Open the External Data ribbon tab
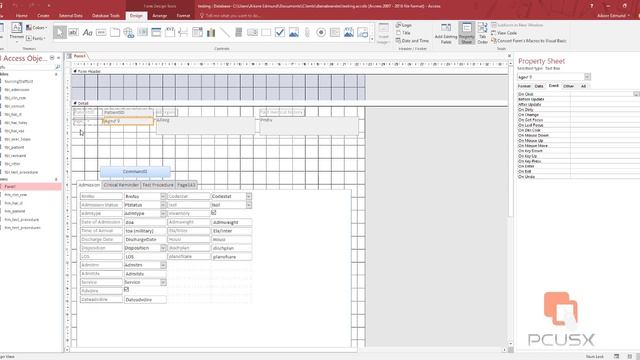The height and width of the screenshot is (360, 640). 71,16
